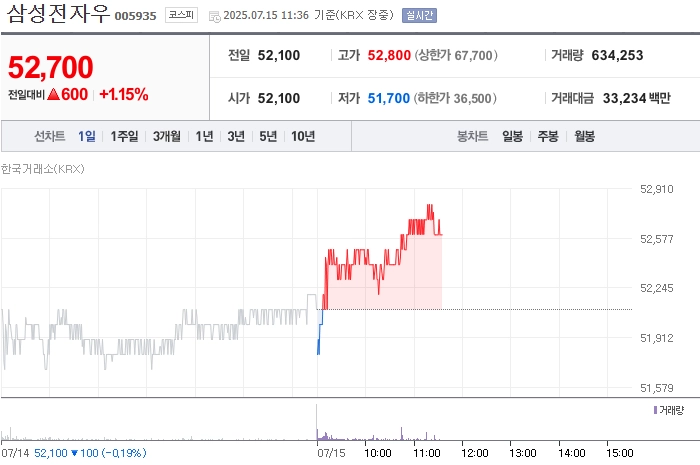Switch line chart to 3개월
Image resolution: width=700 pixels, height=465 pixels.
coord(167,136)
